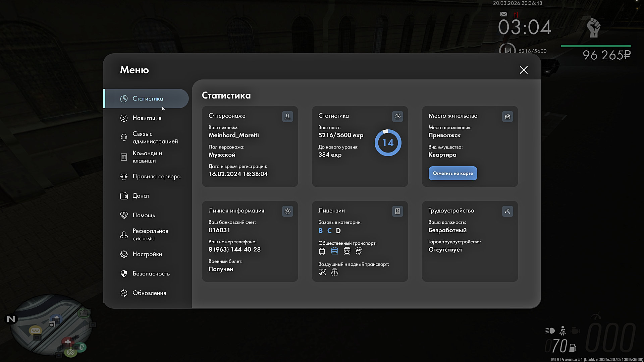Switch to the Безопасность section

click(151, 274)
